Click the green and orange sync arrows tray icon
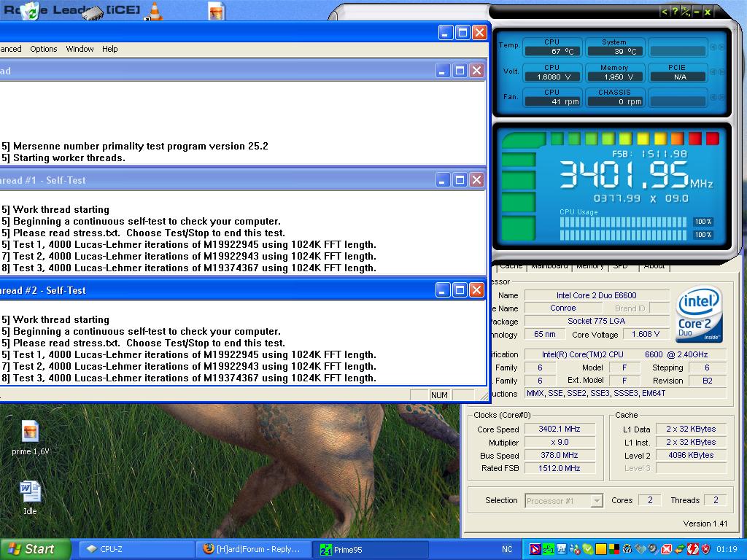Viewport: 747px width, 560px height. (x=680, y=549)
